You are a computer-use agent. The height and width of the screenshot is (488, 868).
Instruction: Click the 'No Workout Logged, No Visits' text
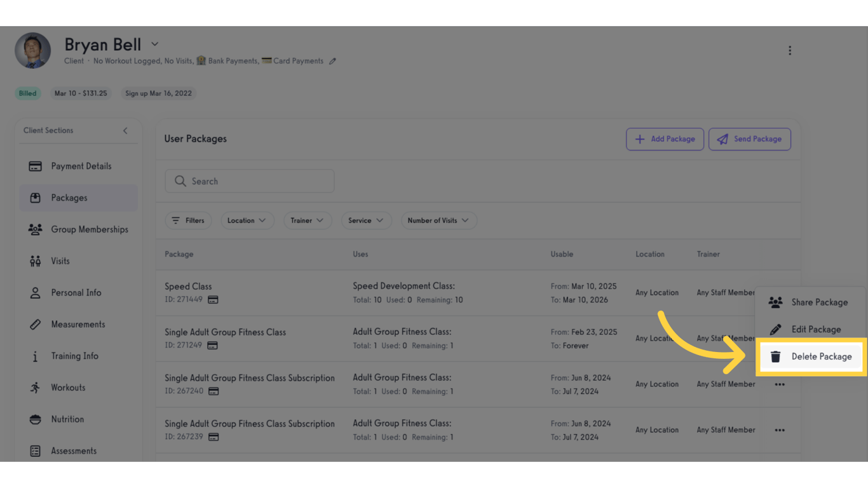coord(143,61)
